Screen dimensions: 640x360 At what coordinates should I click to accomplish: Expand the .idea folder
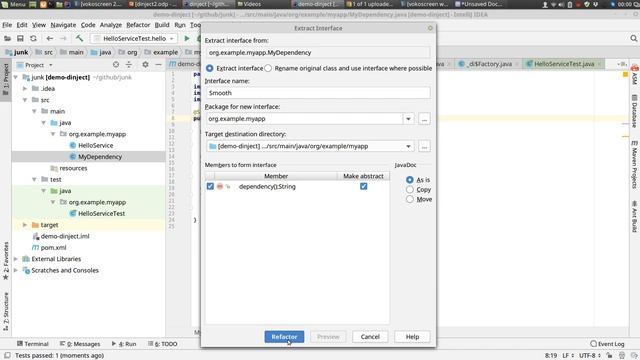tap(25, 89)
